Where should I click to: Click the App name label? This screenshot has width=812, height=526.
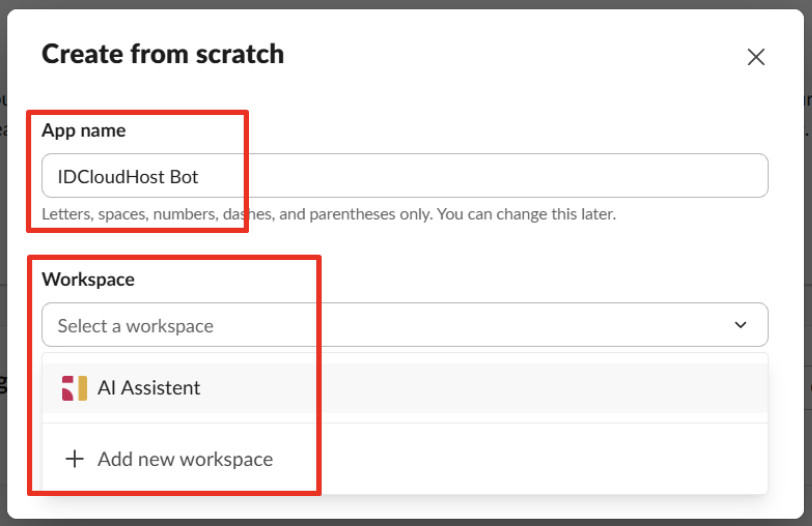84,130
